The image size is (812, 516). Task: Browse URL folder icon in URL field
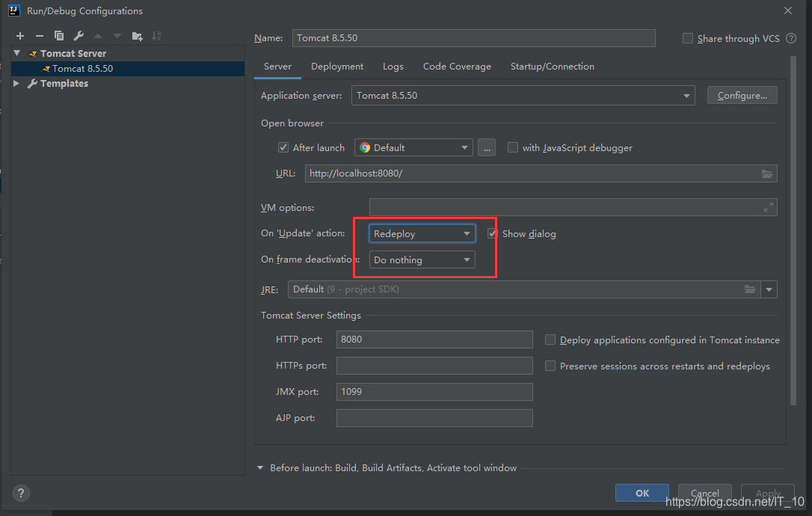[x=767, y=173]
